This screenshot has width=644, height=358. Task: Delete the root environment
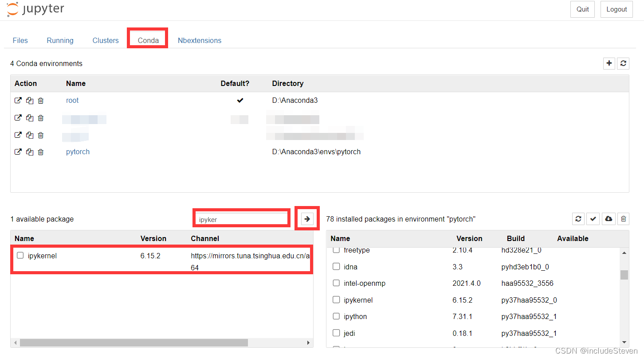click(x=41, y=101)
